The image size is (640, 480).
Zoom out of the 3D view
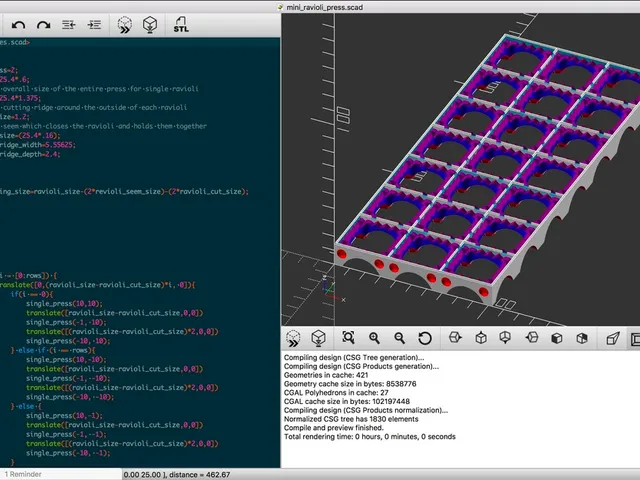(399, 338)
